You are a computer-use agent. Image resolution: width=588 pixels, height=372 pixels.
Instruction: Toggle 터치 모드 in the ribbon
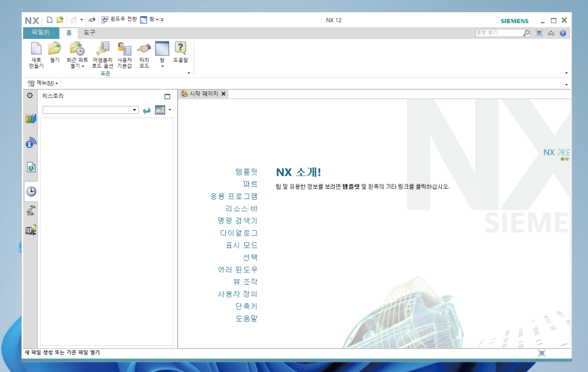pyautogui.click(x=144, y=55)
